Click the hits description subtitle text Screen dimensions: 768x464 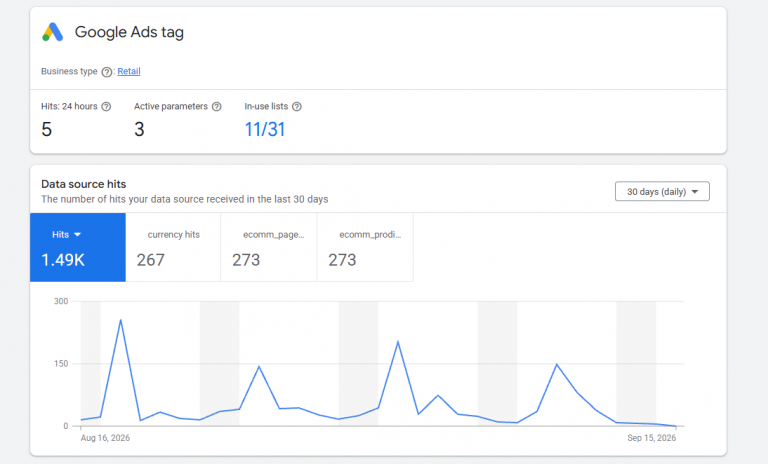185,199
